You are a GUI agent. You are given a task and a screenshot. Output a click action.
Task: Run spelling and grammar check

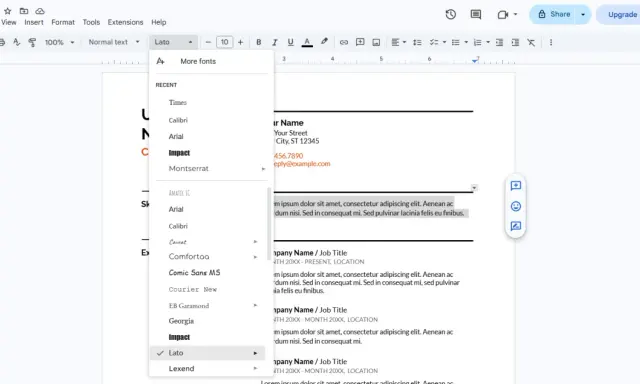[16, 42]
